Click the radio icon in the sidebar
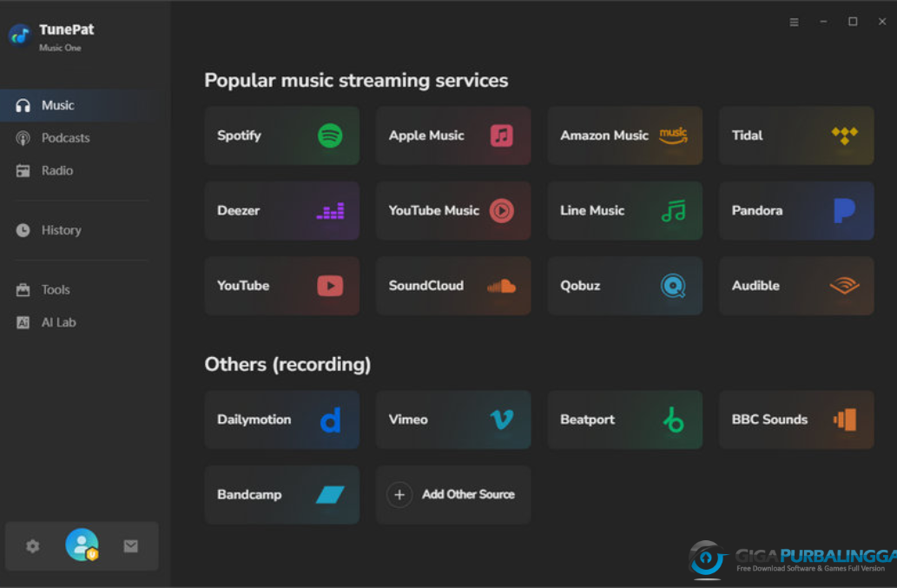Screen dimensions: 897x588 point(23,171)
